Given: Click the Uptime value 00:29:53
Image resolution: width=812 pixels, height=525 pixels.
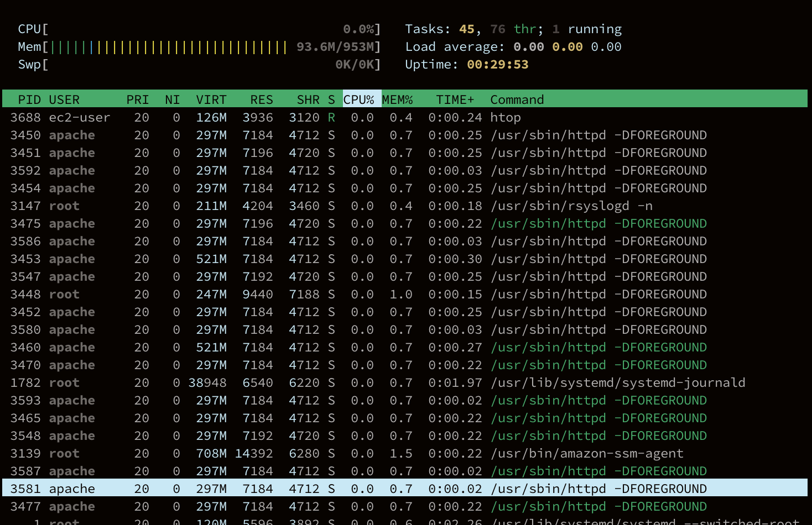Looking at the screenshot, I should point(498,64).
